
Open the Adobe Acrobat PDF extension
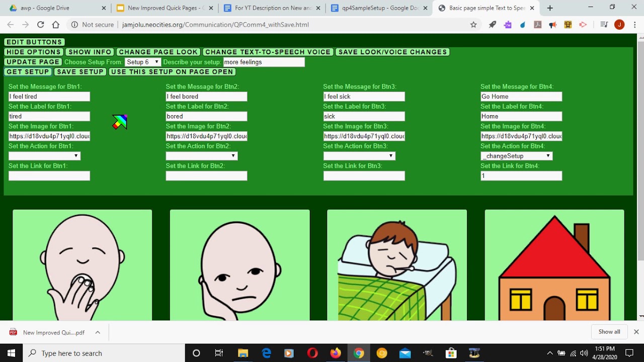coord(538,25)
